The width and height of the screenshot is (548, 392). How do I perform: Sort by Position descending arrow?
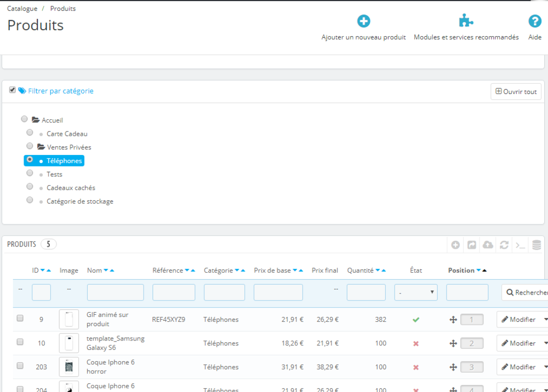tap(478, 270)
